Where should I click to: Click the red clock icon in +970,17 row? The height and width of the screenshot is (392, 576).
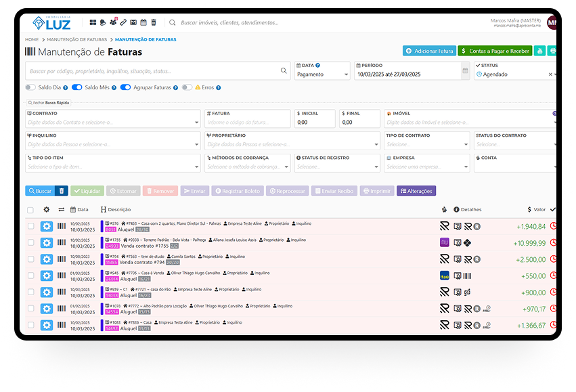click(x=553, y=309)
